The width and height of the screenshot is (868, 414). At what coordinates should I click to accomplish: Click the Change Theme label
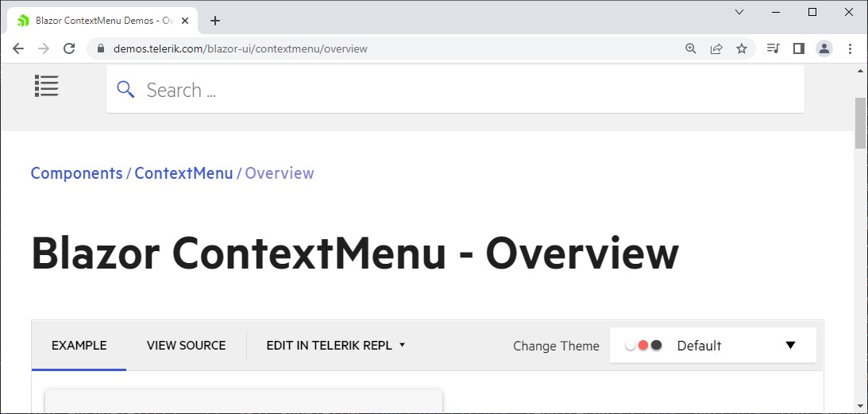556,346
